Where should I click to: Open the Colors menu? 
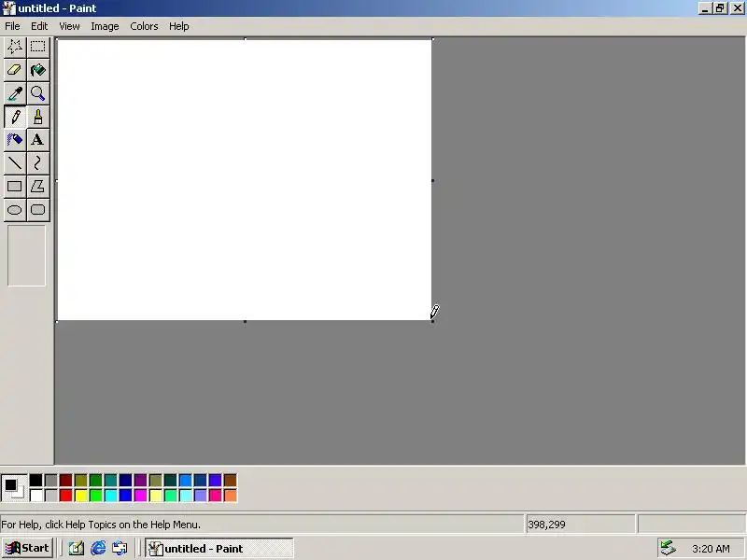[x=144, y=26]
